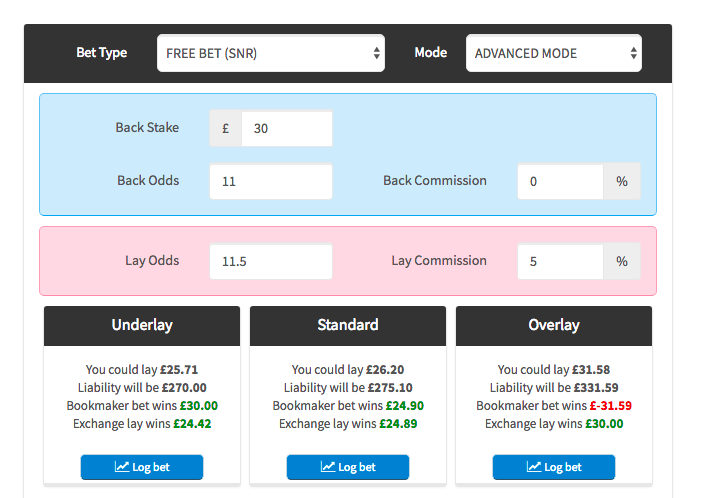The image size is (701, 498).
Task: Click the red Overlay value £-31.59
Action: pos(611,405)
